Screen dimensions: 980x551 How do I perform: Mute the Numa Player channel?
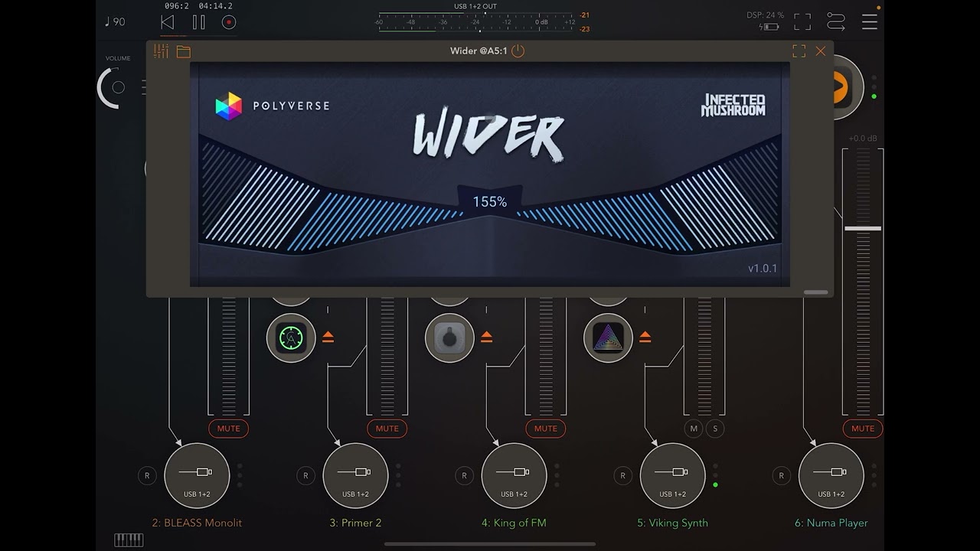862,429
